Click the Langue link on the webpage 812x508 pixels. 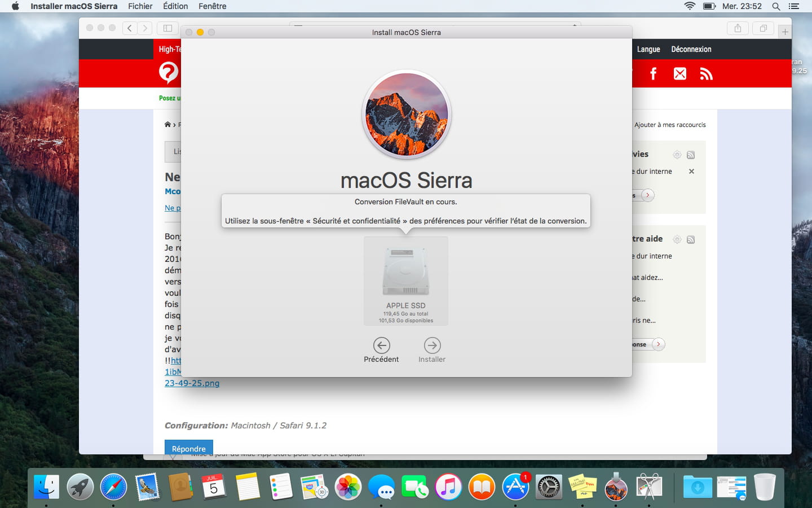tap(648, 49)
